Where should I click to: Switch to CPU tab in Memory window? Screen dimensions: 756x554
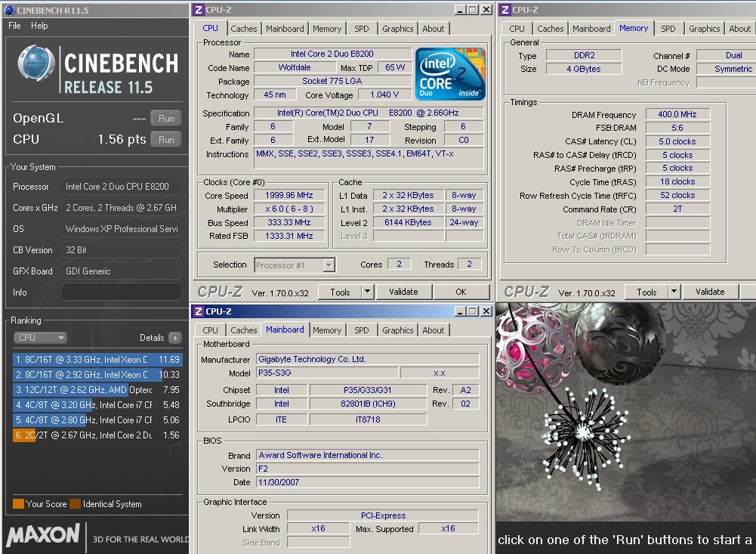[x=517, y=29]
